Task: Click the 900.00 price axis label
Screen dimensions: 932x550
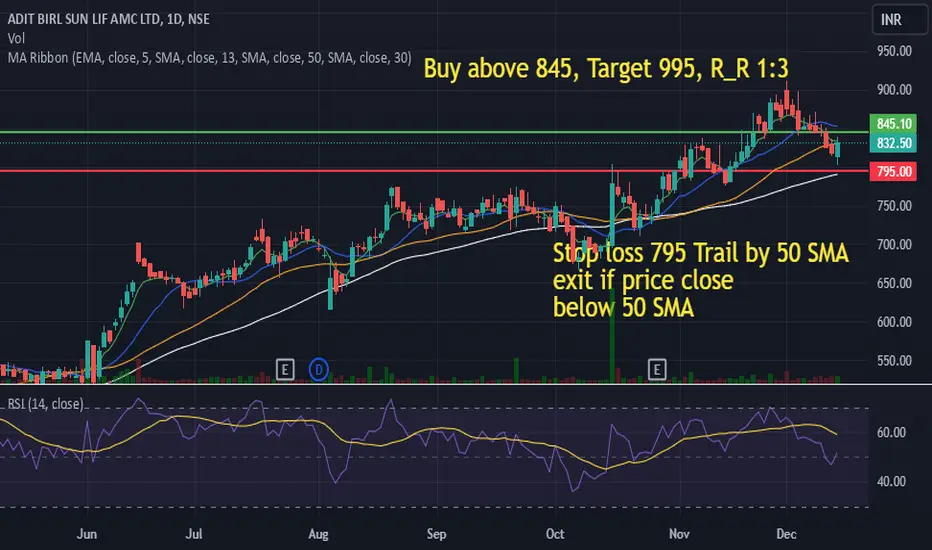Action: click(x=894, y=90)
